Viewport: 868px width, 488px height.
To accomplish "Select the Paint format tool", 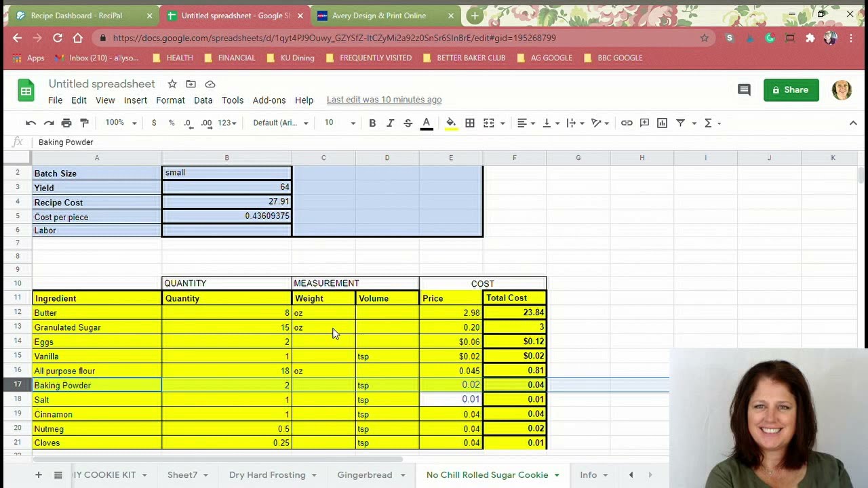I will coord(84,123).
